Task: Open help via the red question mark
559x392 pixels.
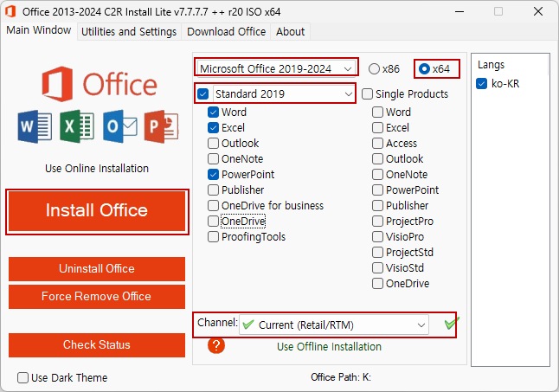Action: [x=216, y=345]
